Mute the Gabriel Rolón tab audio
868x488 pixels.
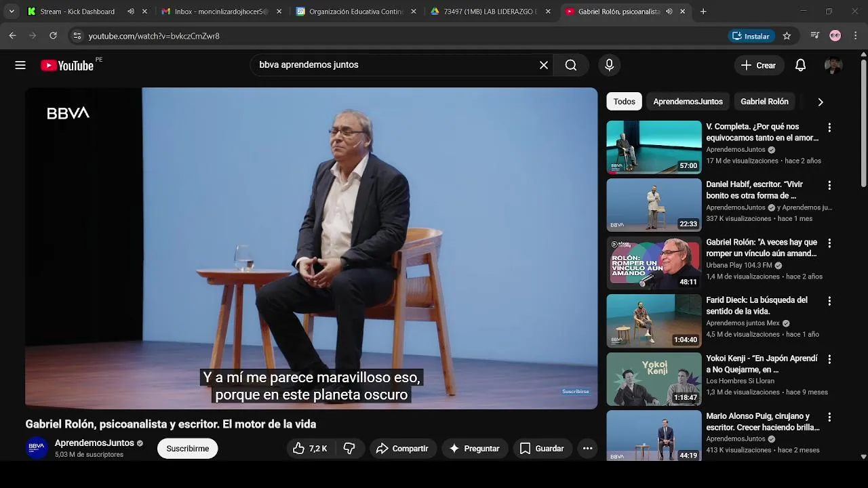pos(669,12)
